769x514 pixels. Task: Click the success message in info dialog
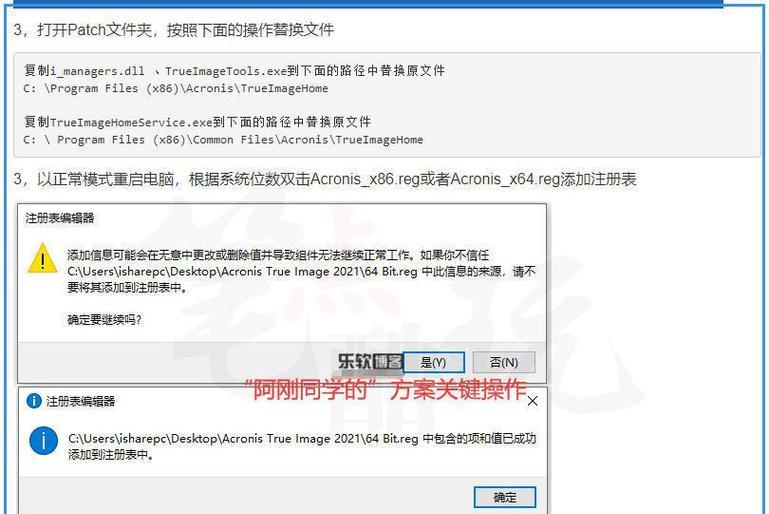(302, 446)
